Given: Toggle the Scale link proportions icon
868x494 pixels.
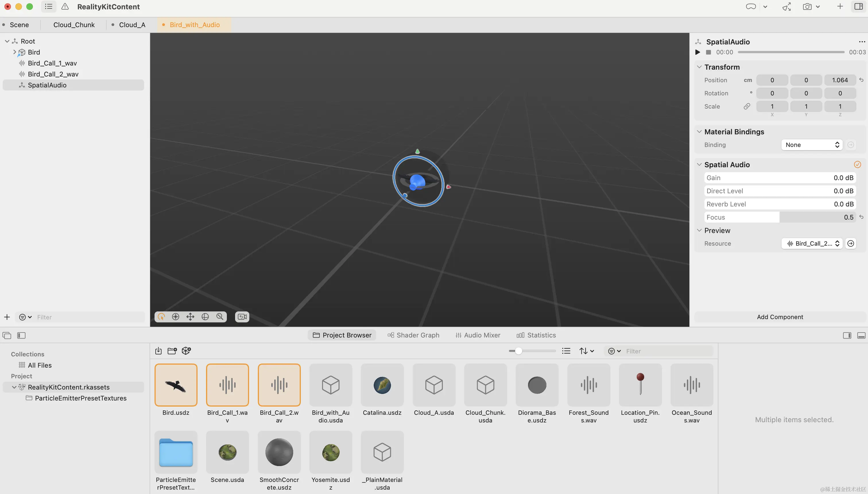Looking at the screenshot, I should click(x=747, y=106).
